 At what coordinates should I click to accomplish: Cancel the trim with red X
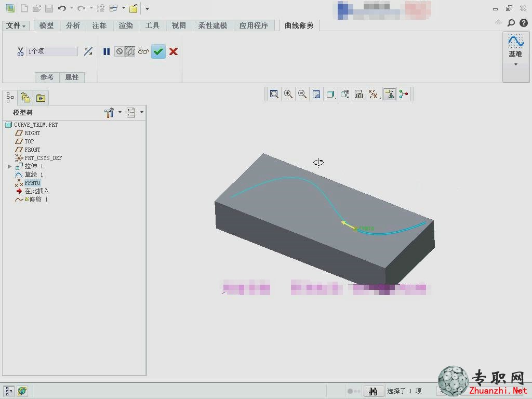pyautogui.click(x=174, y=51)
